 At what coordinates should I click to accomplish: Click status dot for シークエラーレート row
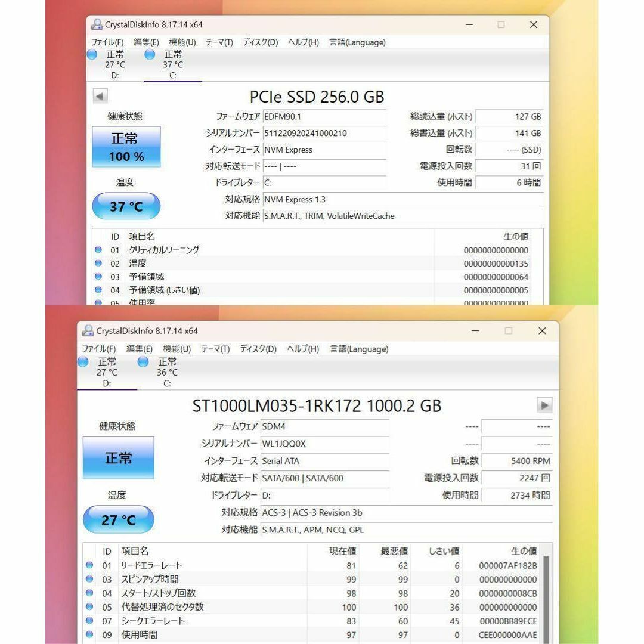coord(89,620)
